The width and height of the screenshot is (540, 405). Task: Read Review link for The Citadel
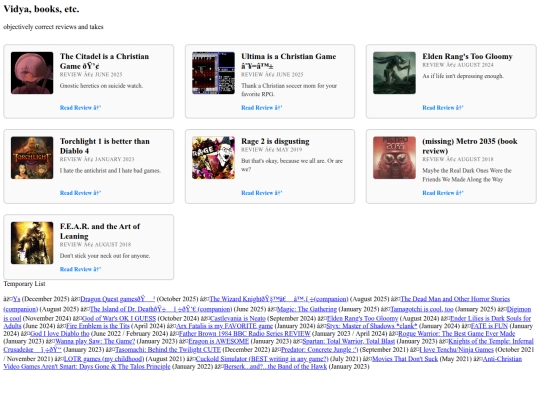[80, 108]
